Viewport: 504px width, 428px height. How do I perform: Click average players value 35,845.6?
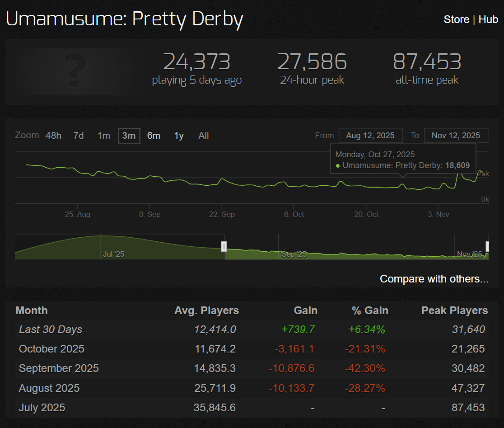215,408
